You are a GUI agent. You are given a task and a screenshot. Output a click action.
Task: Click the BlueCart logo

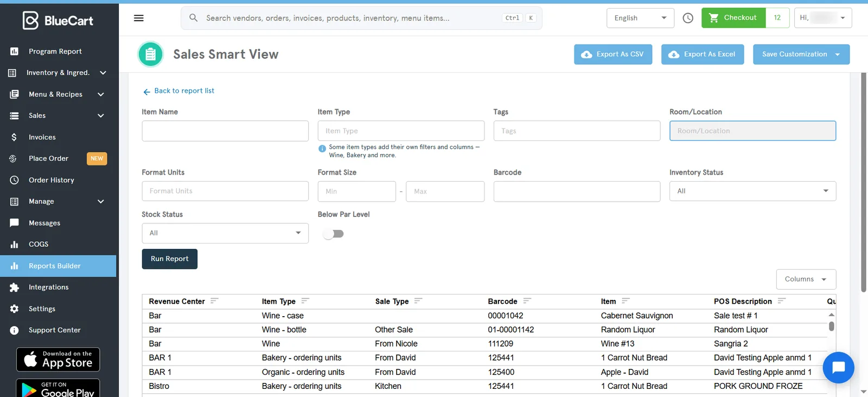pyautogui.click(x=58, y=21)
